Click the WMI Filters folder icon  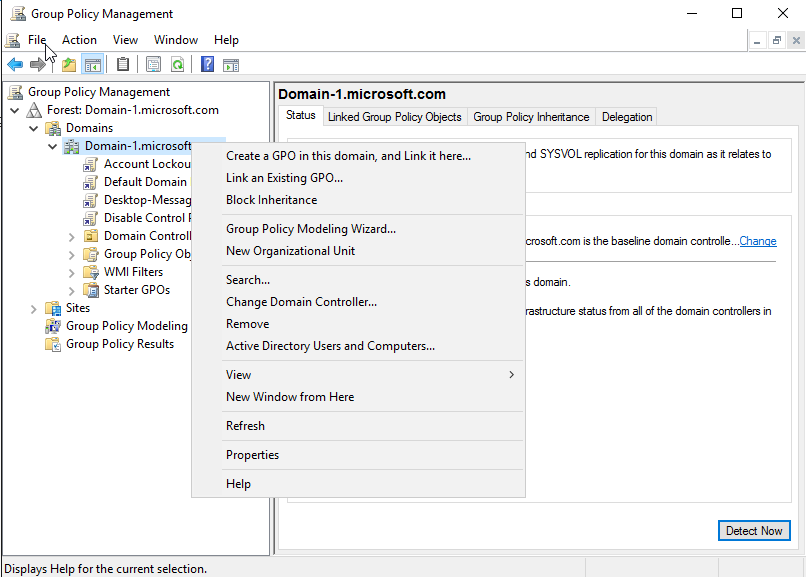pos(91,272)
